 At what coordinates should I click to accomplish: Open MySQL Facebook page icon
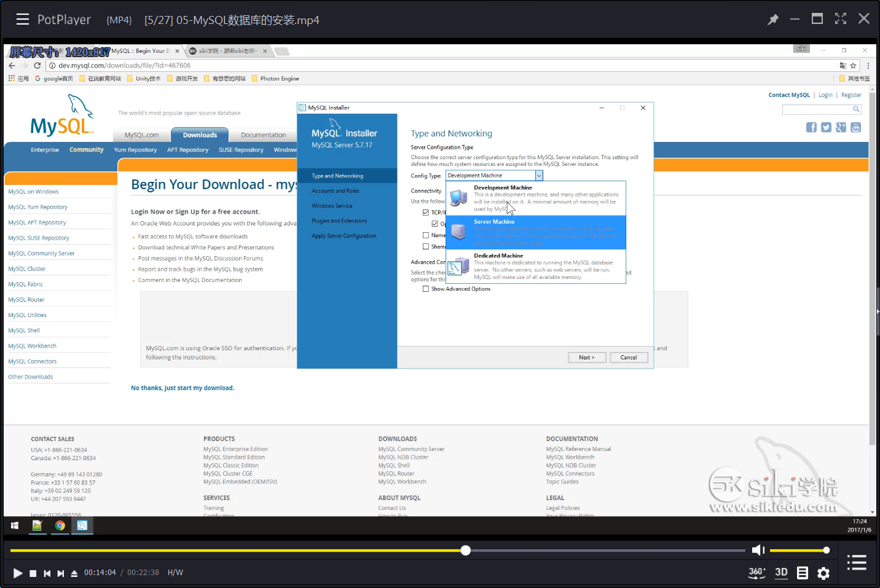point(811,127)
